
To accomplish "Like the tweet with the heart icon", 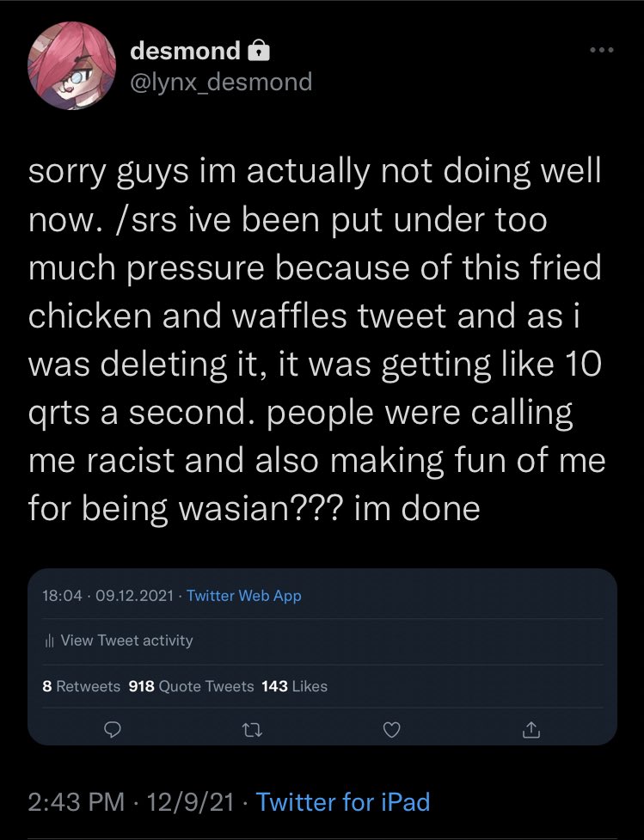I will (391, 731).
